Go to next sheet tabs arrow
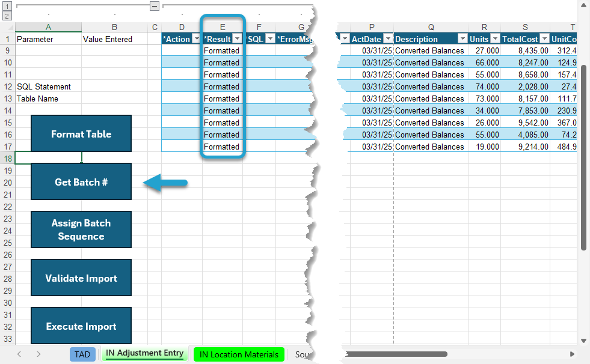This screenshot has height=364, width=590. point(38,354)
